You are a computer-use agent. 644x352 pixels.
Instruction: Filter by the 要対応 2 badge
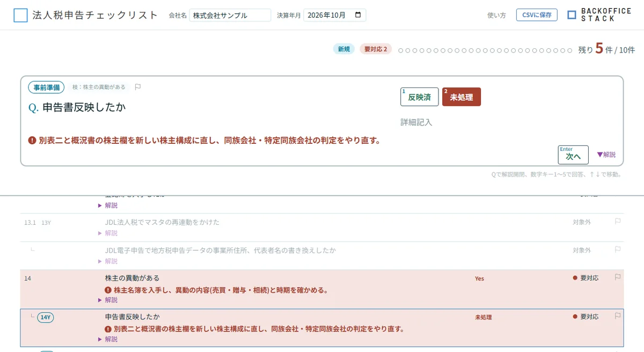point(376,49)
